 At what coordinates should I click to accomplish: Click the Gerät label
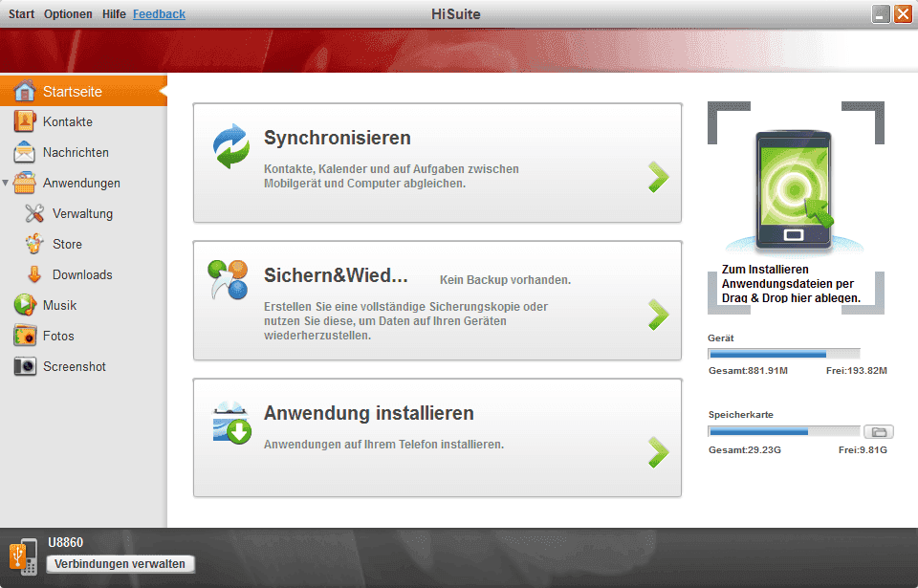pos(721,338)
